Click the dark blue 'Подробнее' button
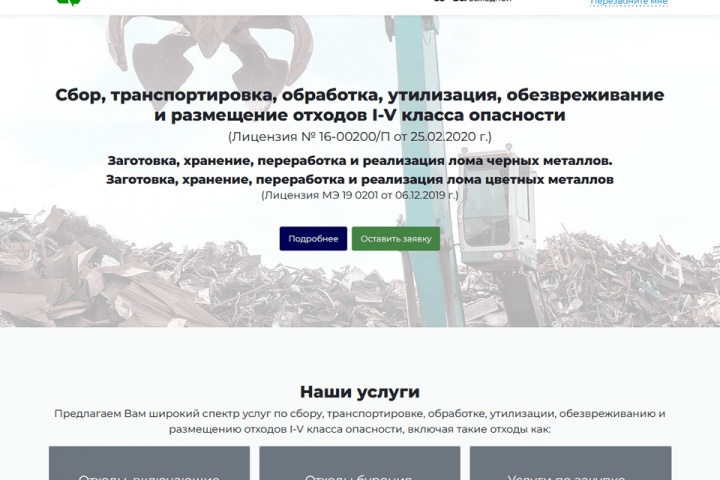The height and width of the screenshot is (480, 720). (313, 238)
